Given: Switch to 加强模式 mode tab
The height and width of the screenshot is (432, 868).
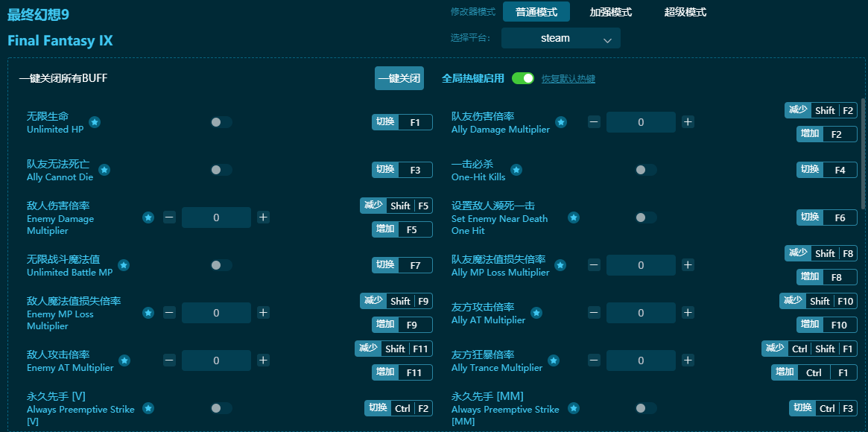Looking at the screenshot, I should coord(610,12).
